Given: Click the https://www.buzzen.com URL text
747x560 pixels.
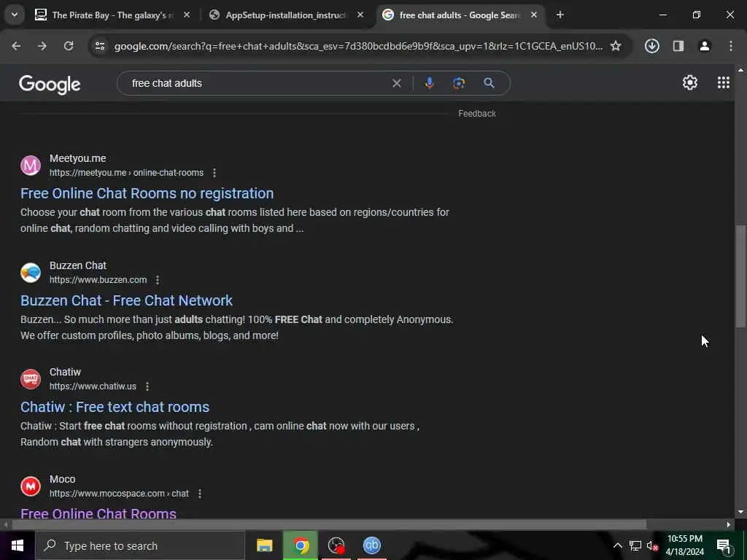Looking at the screenshot, I should (x=98, y=280).
